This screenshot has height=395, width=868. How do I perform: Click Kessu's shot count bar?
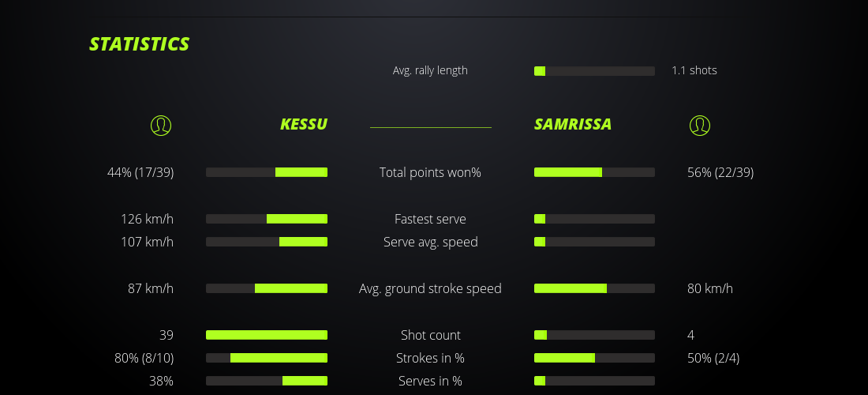coord(267,335)
